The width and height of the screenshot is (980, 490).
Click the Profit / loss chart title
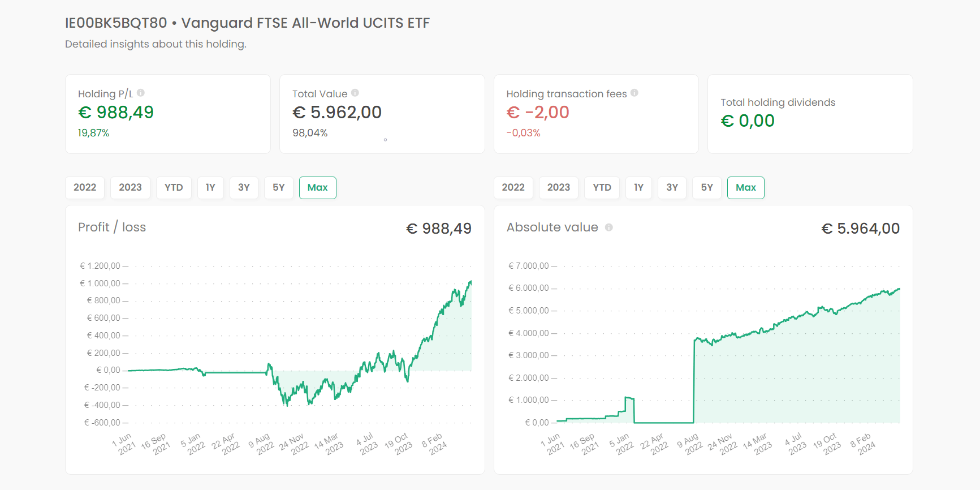point(112,227)
